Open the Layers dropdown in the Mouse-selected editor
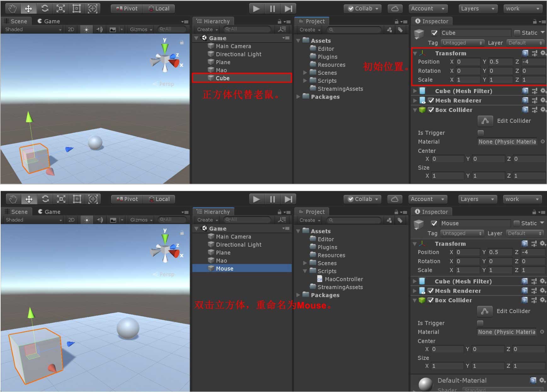 [x=477, y=199]
